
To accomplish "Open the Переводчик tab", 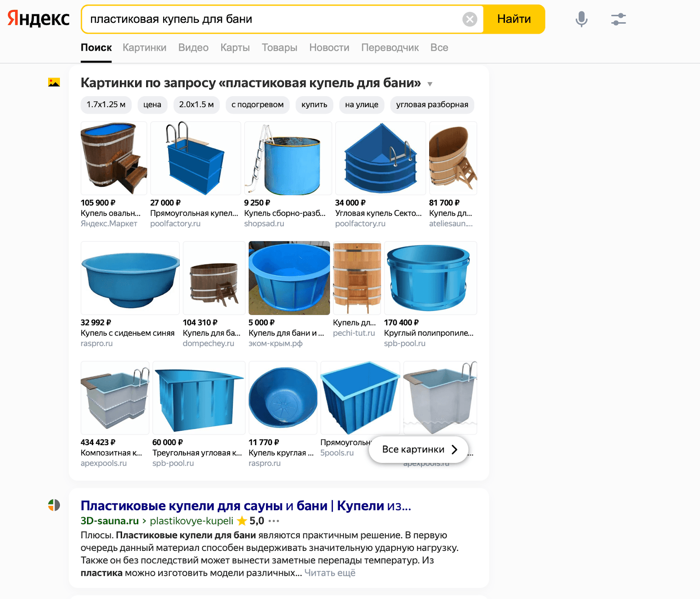I will click(x=390, y=48).
